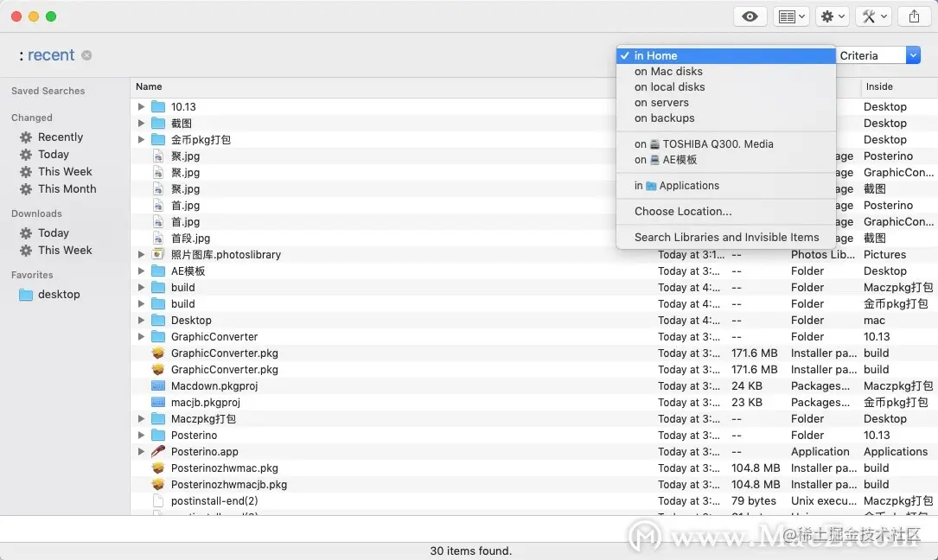Click the Desktop folder icon in list
Screen dimensions: 938x560
[x=158, y=320]
